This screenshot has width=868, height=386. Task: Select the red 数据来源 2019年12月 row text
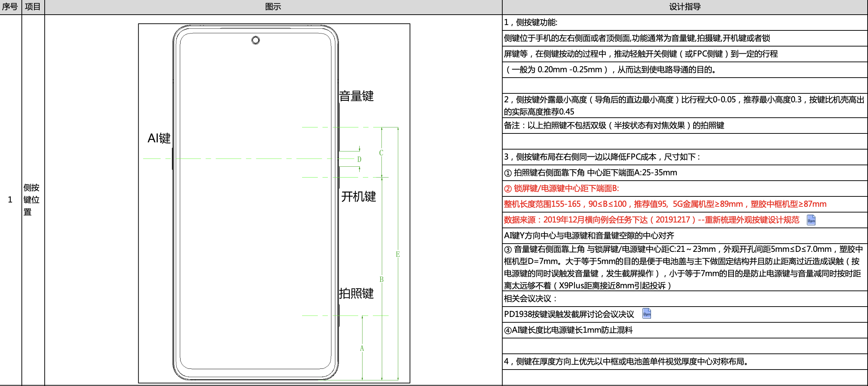tap(651, 220)
